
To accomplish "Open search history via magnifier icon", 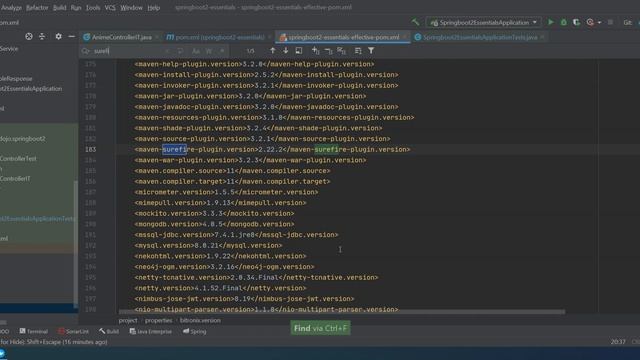I will 85,51.
